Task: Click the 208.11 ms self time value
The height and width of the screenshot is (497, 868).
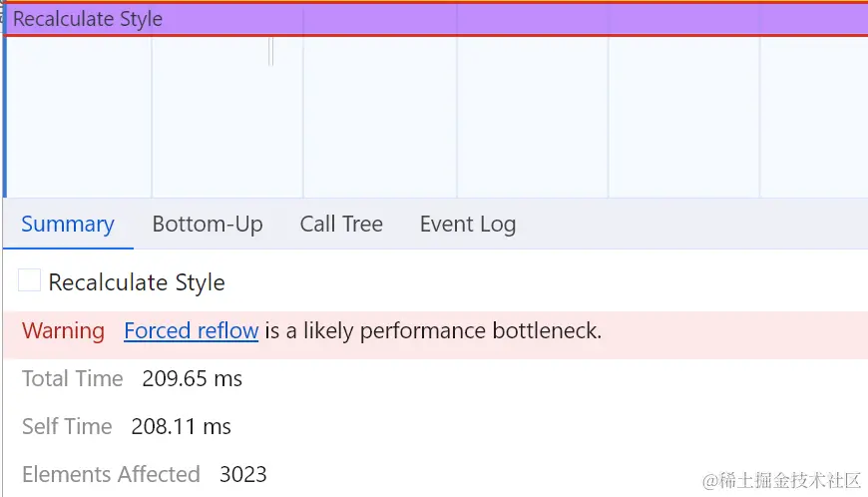Action: click(x=182, y=427)
